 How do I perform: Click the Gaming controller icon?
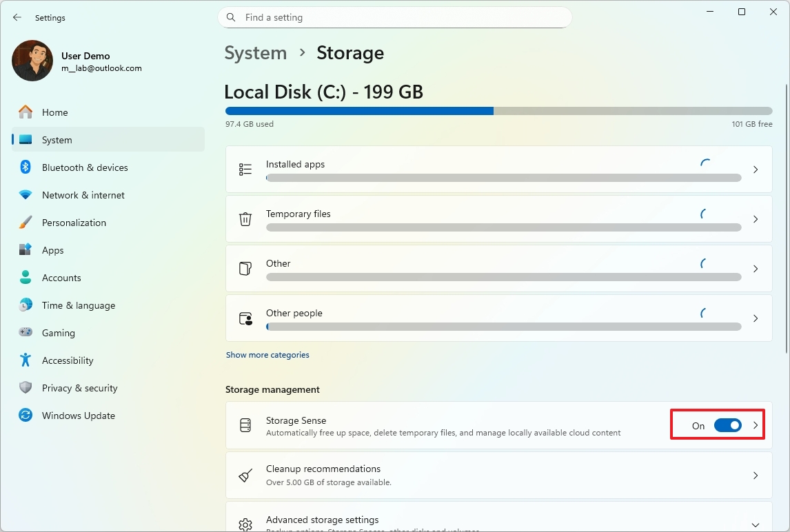(x=26, y=333)
